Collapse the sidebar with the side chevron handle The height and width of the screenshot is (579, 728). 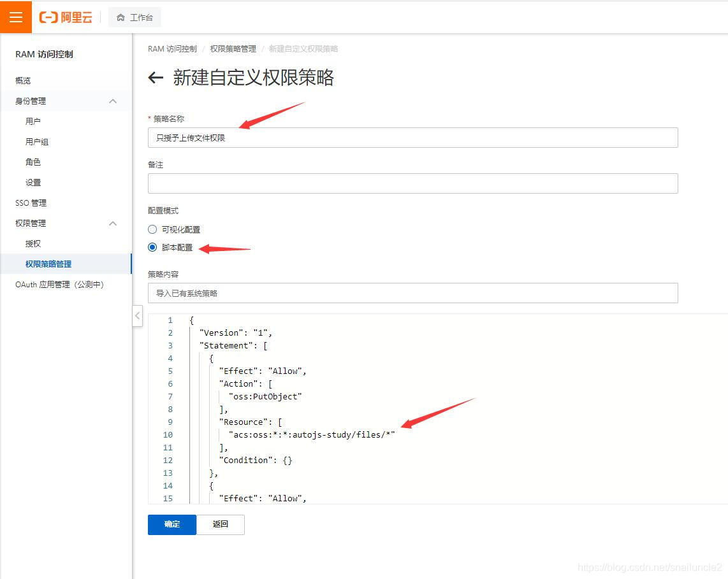pos(138,316)
